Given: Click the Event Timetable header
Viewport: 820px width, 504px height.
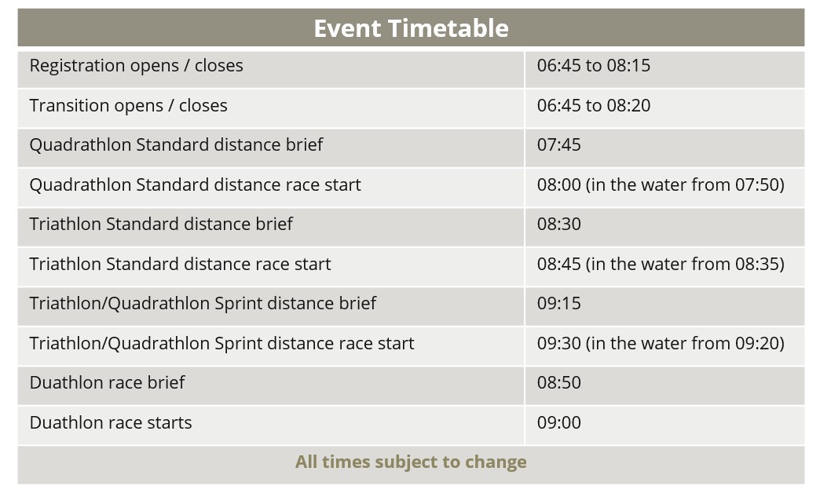Looking at the screenshot, I should point(411,28).
